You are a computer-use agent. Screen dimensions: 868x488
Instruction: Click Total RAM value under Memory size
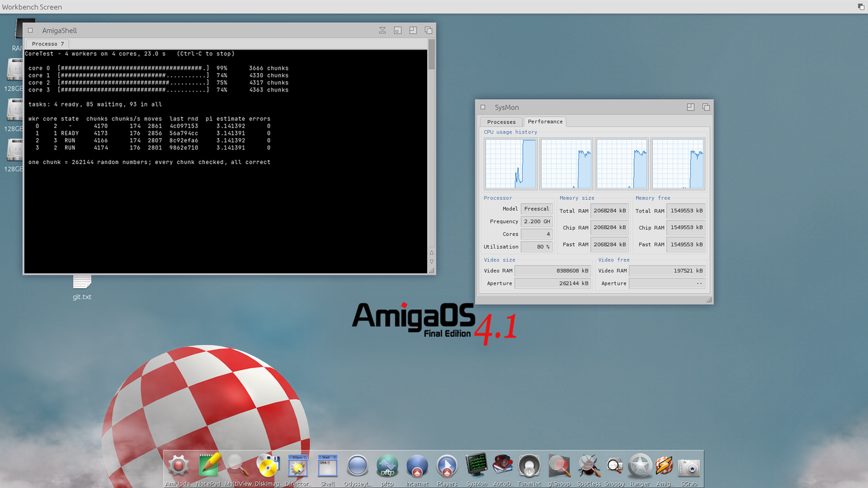point(609,211)
